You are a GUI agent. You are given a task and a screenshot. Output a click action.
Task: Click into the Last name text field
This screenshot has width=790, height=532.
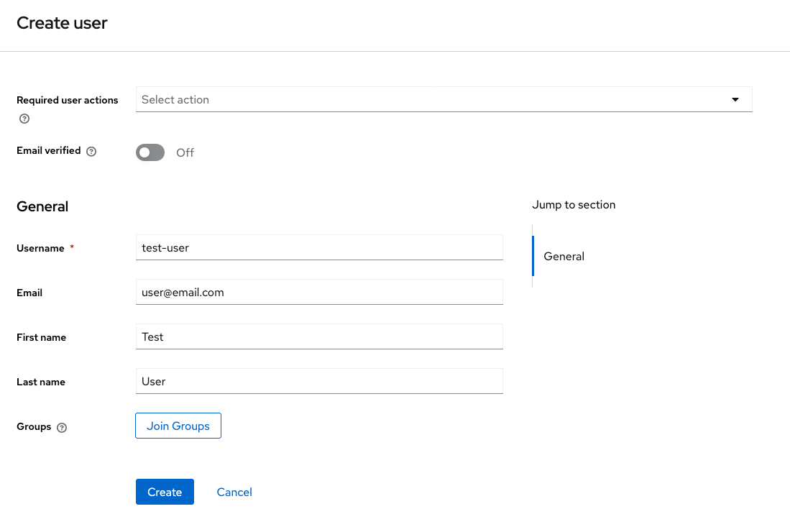click(319, 382)
